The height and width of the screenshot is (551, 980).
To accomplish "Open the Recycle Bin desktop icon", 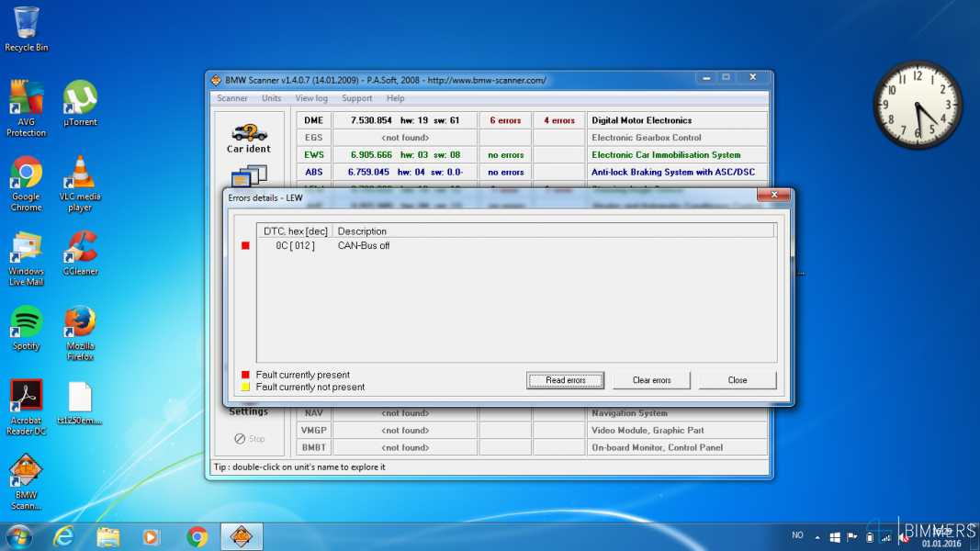I will [x=27, y=29].
